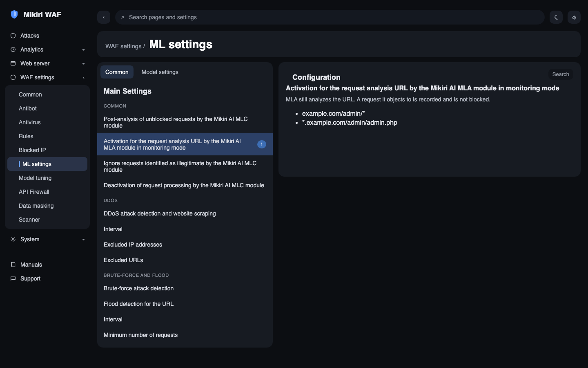Click the System gear icon in sidebar
The width and height of the screenshot is (588, 368).
click(x=13, y=239)
